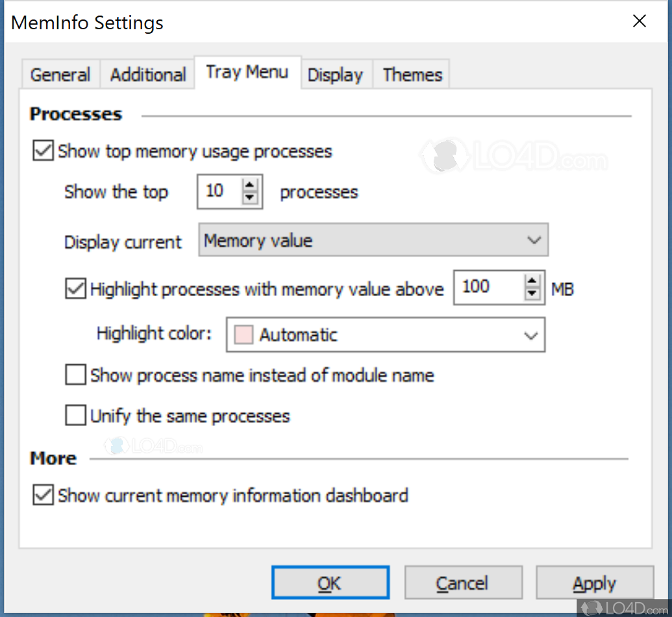
Task: Switch to the General tab
Action: coord(60,75)
